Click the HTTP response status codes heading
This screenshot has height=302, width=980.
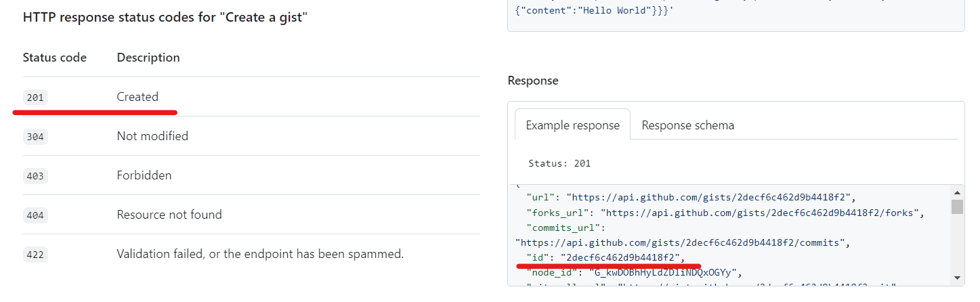[x=165, y=18]
